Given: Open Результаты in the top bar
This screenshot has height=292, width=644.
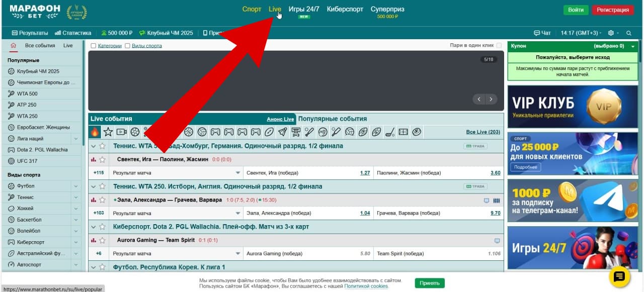Looking at the screenshot, I should (30, 33).
